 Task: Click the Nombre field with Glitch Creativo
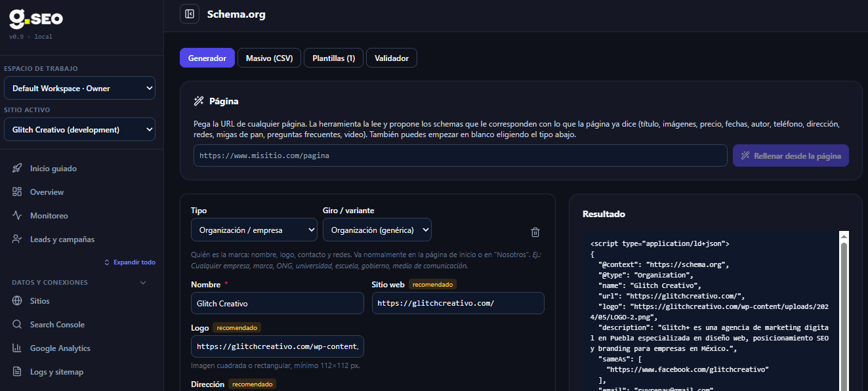(x=278, y=303)
